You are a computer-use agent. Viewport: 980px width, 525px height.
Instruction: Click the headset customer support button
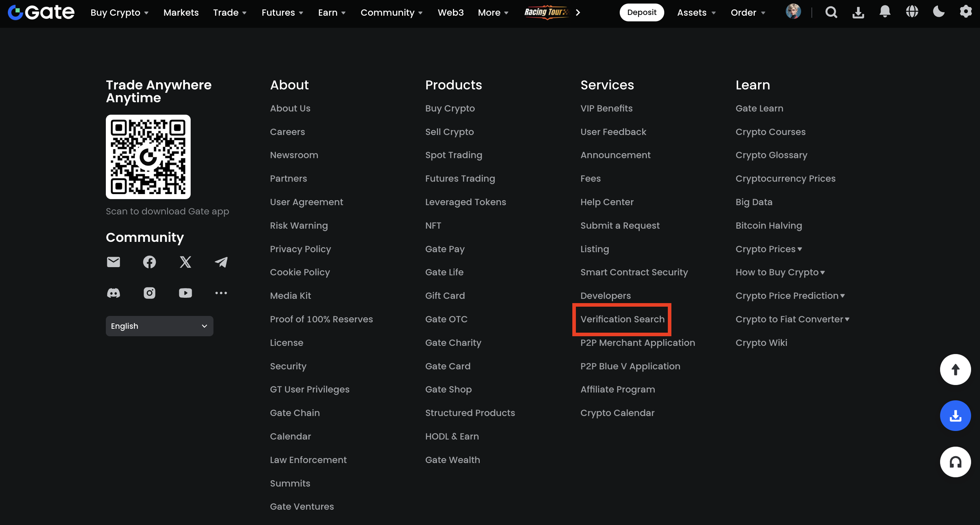[x=955, y=462]
